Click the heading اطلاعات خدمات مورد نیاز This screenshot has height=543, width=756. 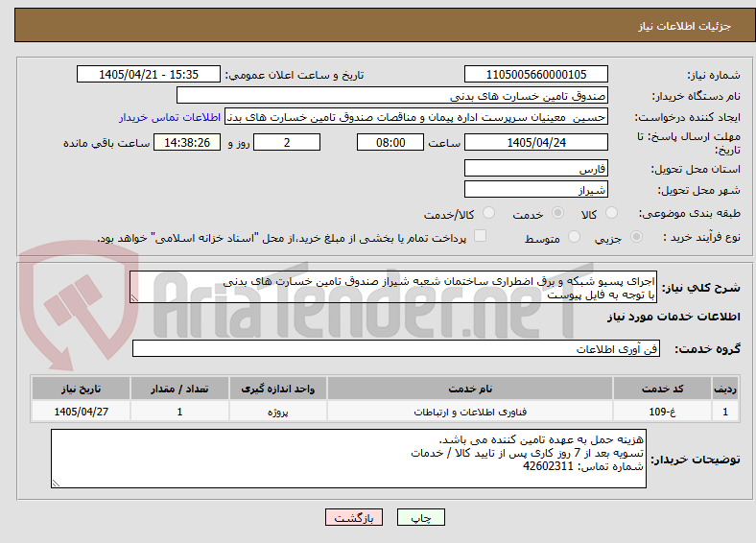click(673, 317)
